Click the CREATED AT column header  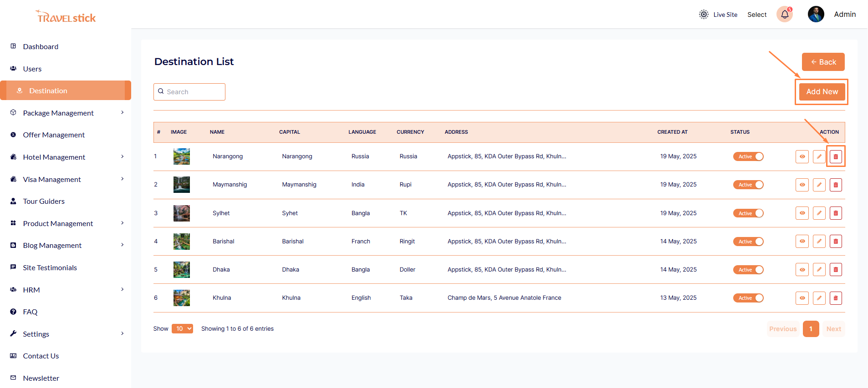point(672,132)
